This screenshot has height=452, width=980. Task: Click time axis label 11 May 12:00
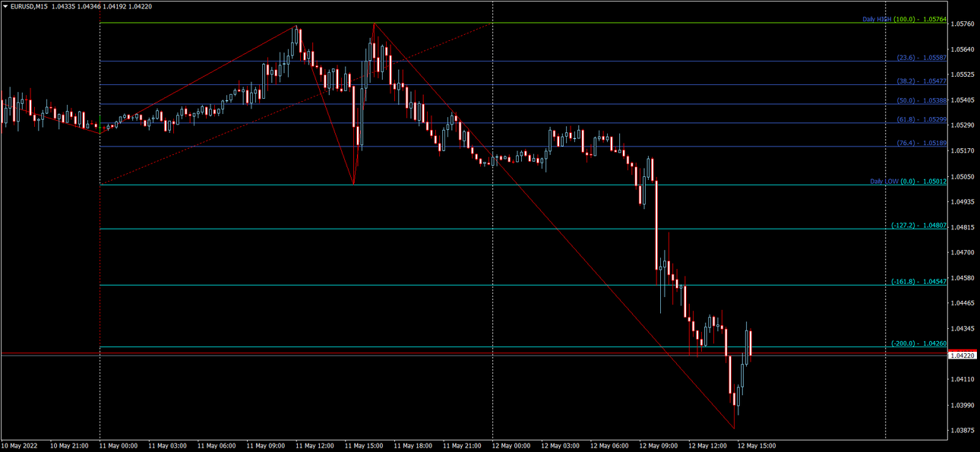pos(315,446)
